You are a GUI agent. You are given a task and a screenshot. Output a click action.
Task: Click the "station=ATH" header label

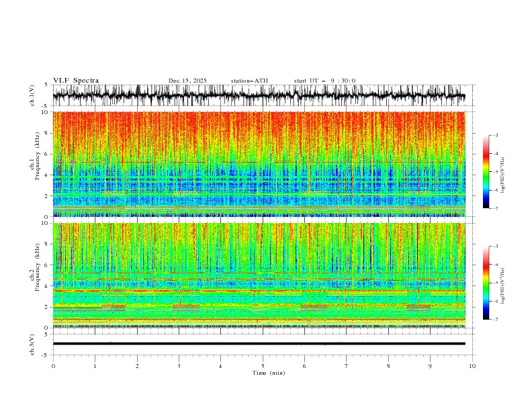coord(249,81)
